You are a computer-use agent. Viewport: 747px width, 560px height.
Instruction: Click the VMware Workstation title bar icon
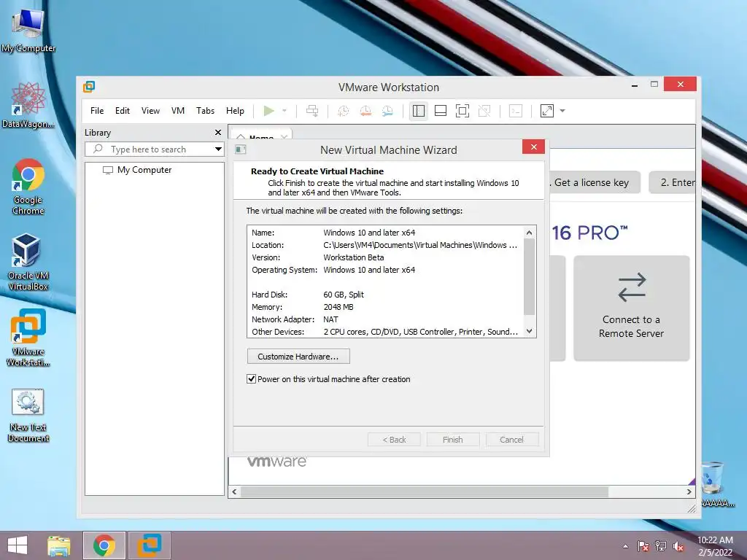click(89, 87)
